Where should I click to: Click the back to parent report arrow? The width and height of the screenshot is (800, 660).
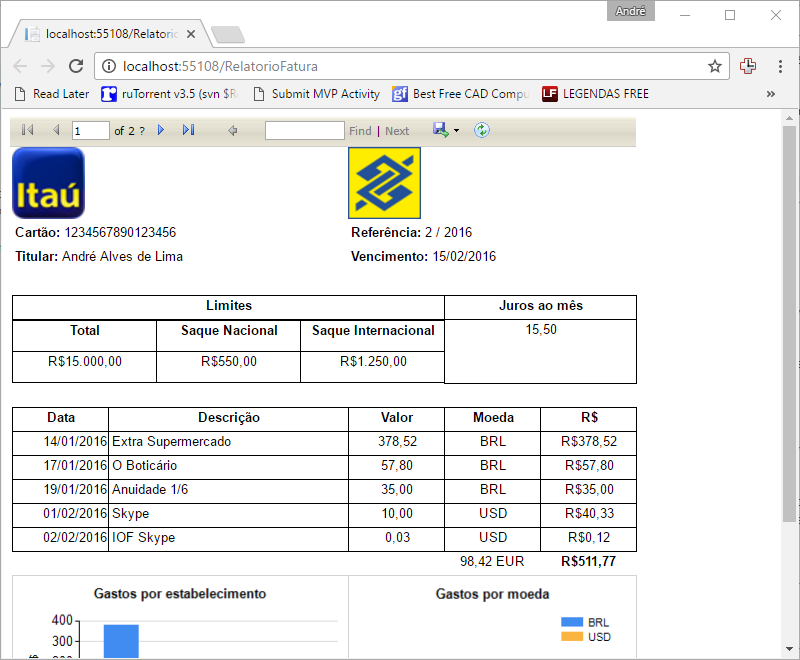[x=232, y=130]
